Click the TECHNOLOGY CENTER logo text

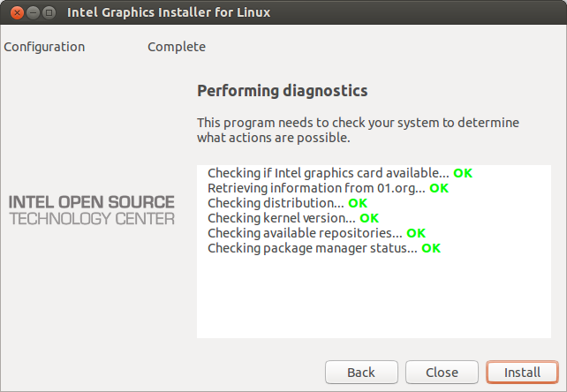(x=92, y=218)
